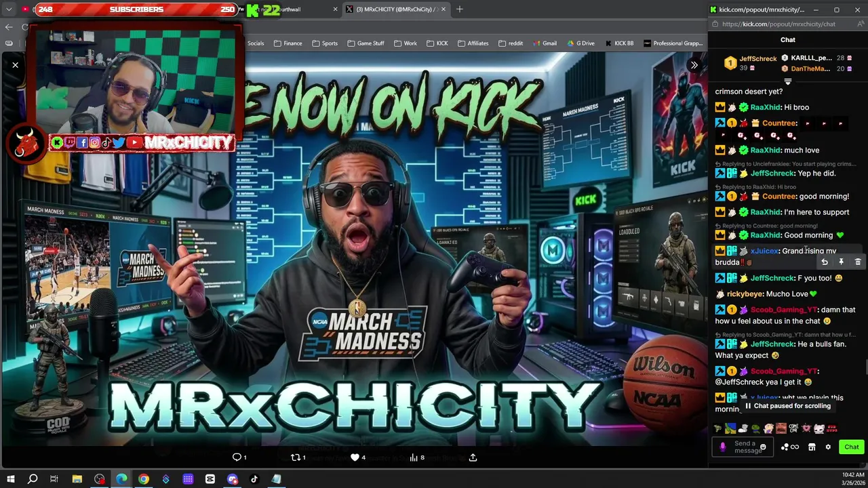Open the Kick chat shop icon
This screenshot has height=488, width=868.
(812, 447)
